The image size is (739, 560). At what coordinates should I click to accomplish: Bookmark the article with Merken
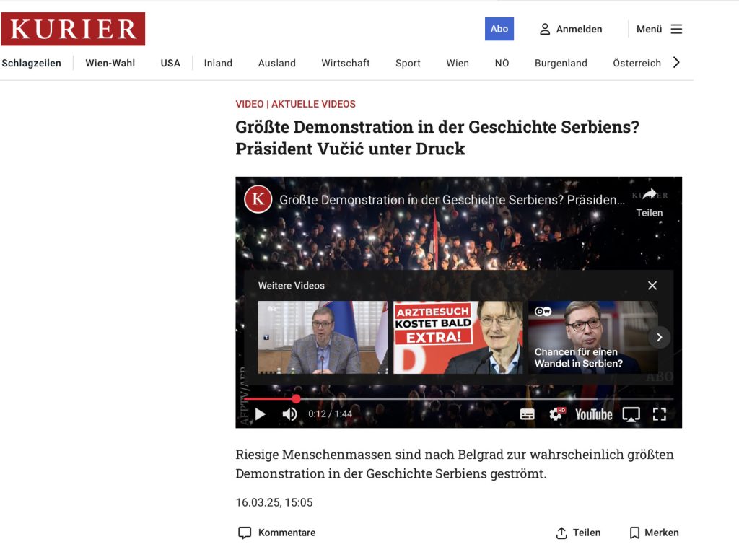click(x=654, y=533)
